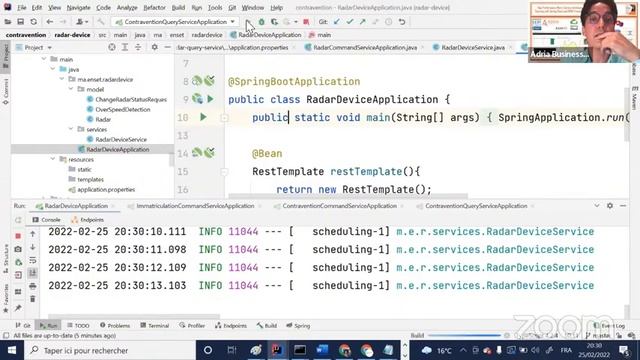Collapse the main folder in project tree

tap(44, 59)
